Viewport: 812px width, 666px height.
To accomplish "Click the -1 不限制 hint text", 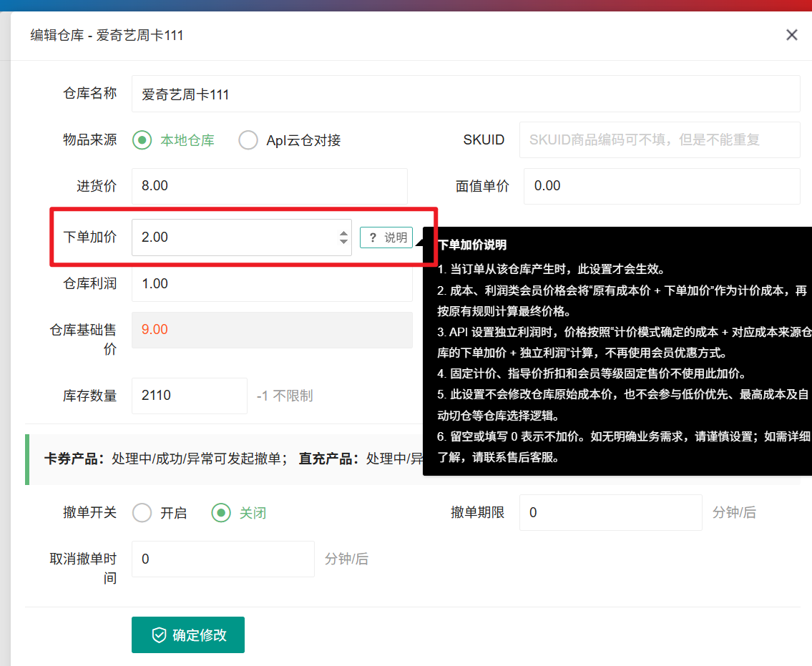I will [285, 396].
